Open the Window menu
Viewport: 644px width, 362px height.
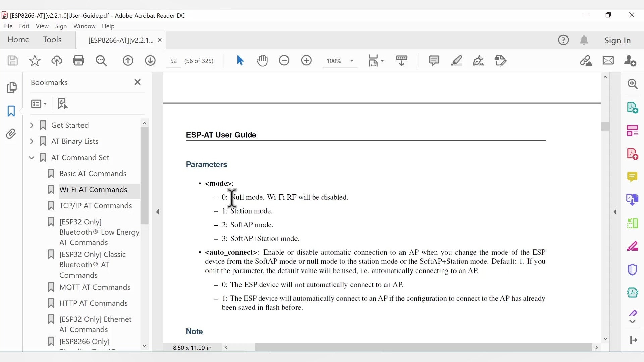click(84, 26)
